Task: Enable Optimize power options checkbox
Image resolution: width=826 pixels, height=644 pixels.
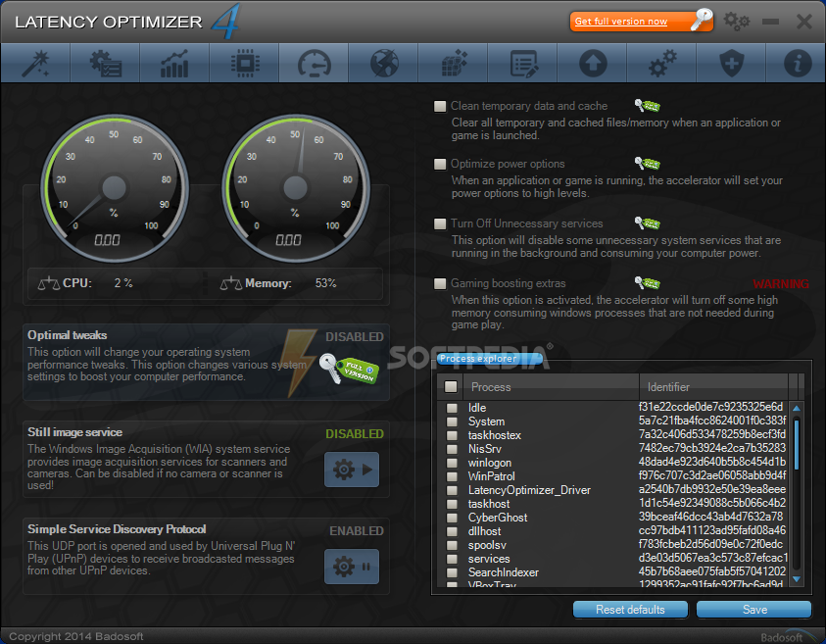Action: click(440, 164)
